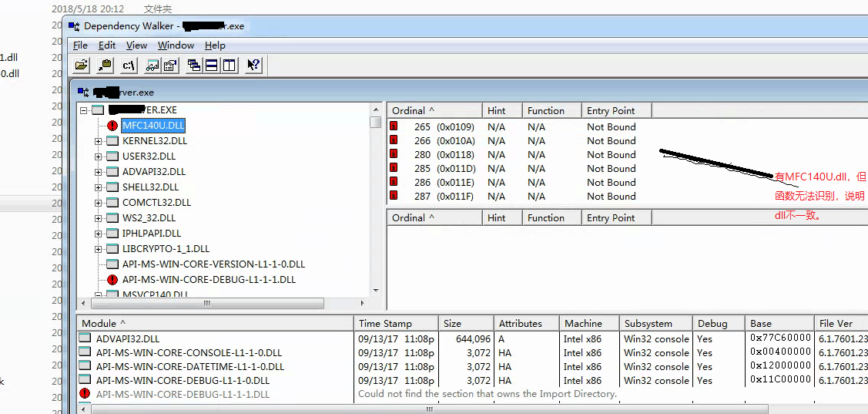Click the Tile Horizontally toolbar icon

(x=212, y=66)
